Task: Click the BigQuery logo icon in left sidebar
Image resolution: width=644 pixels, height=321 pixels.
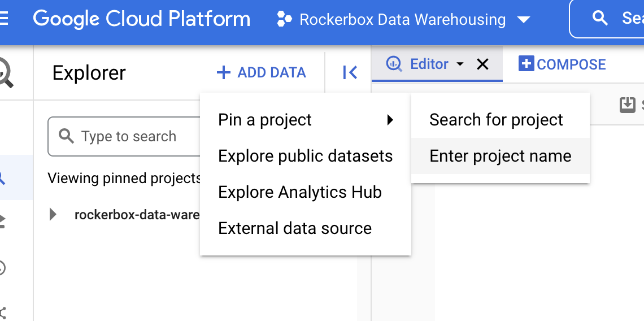Action: [x=6, y=72]
